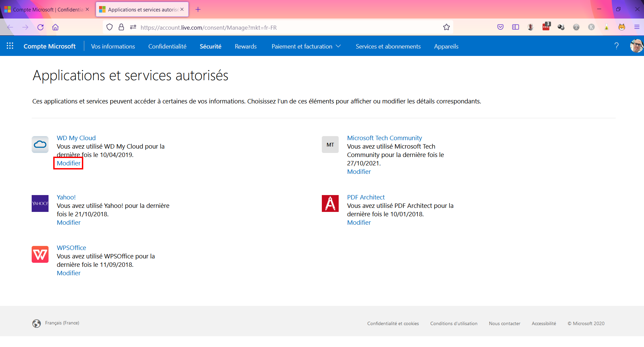This screenshot has width=644, height=347.
Task: Click the WD My Cloud app icon
Action: pos(40,145)
